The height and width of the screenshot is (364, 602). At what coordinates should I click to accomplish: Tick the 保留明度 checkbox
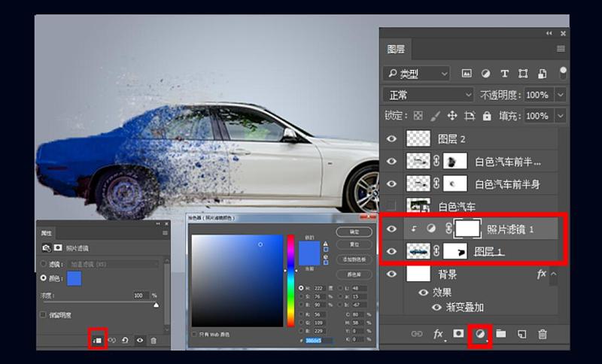[43, 314]
